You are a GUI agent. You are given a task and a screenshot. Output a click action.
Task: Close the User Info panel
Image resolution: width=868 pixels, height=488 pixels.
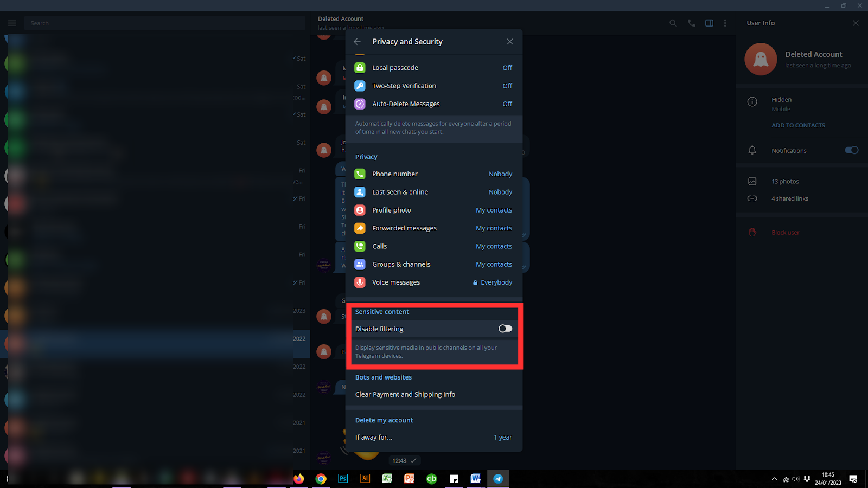[x=856, y=23]
